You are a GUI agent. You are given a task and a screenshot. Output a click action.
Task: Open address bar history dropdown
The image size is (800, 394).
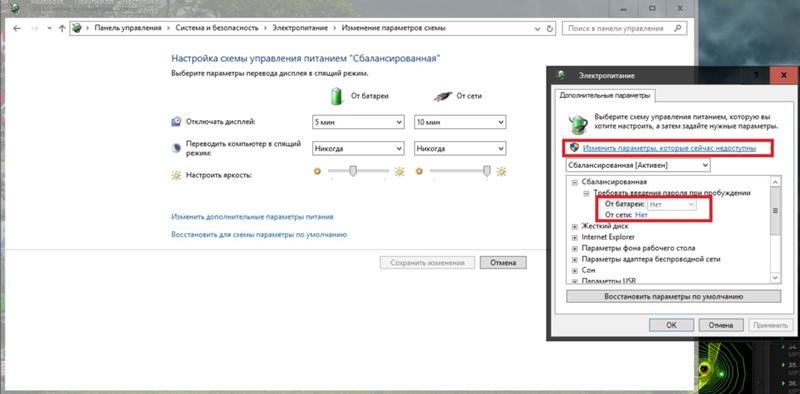click(538, 29)
